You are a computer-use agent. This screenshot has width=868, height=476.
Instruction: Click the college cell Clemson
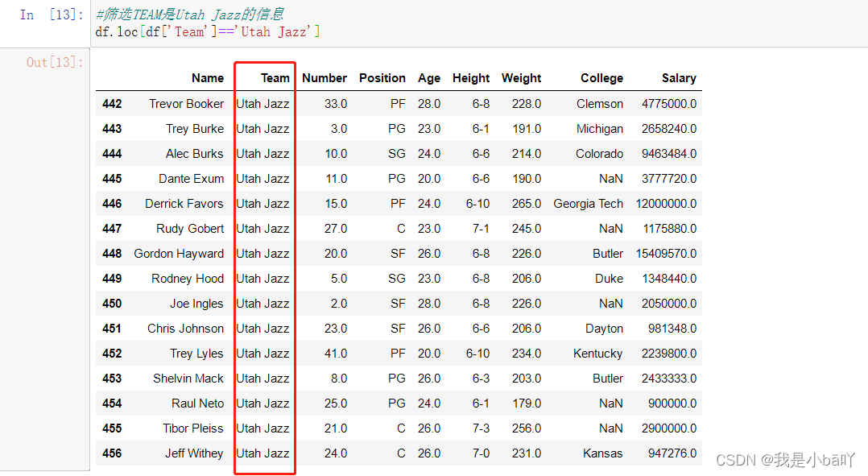600,104
